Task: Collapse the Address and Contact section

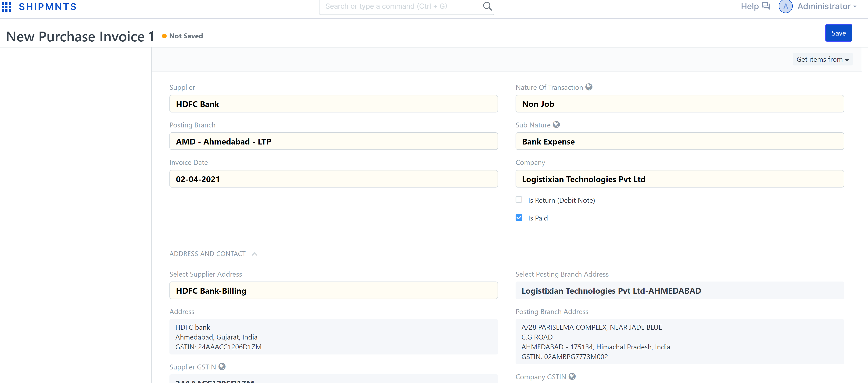Action: [255, 254]
